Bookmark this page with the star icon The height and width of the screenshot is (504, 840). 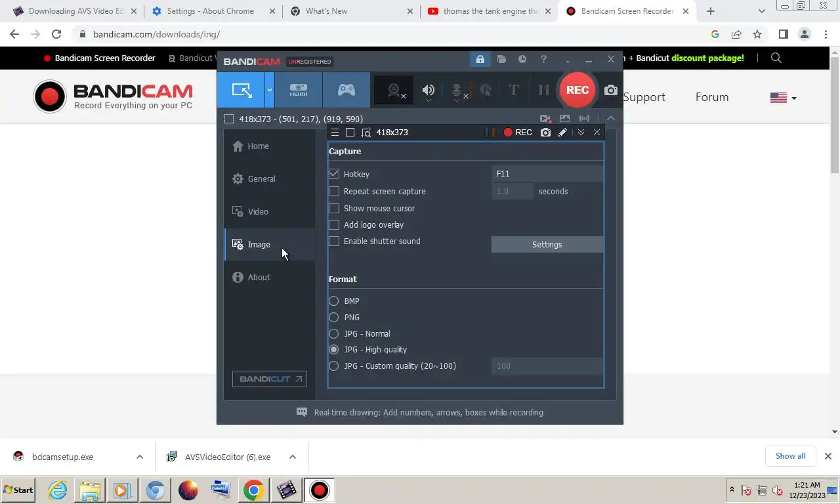click(757, 34)
